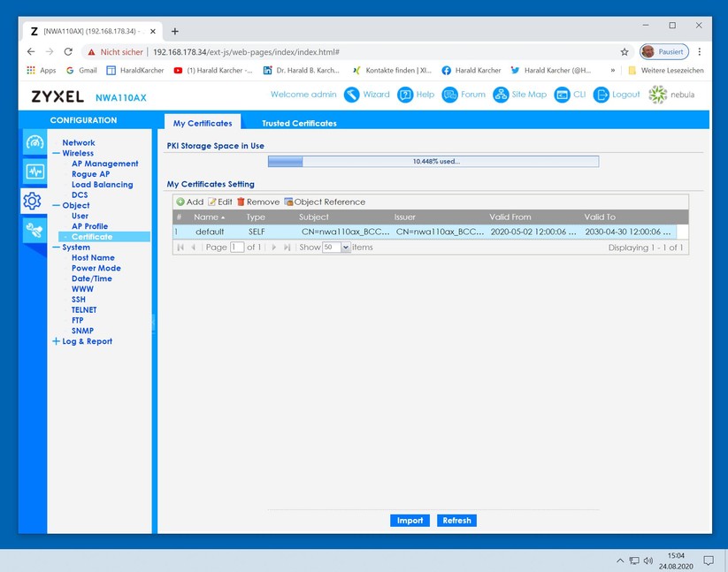Select the My Certificates tab
728x572 pixels.
(203, 123)
